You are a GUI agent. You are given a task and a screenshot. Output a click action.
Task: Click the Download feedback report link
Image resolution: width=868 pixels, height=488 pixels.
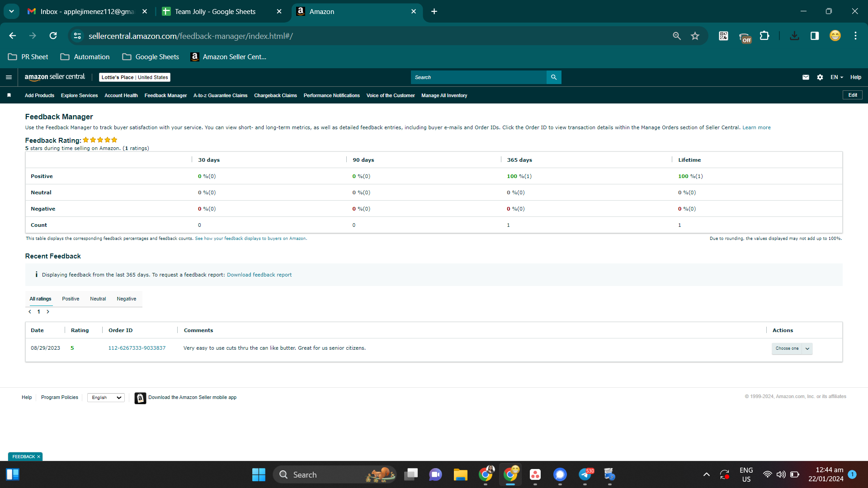(x=259, y=275)
